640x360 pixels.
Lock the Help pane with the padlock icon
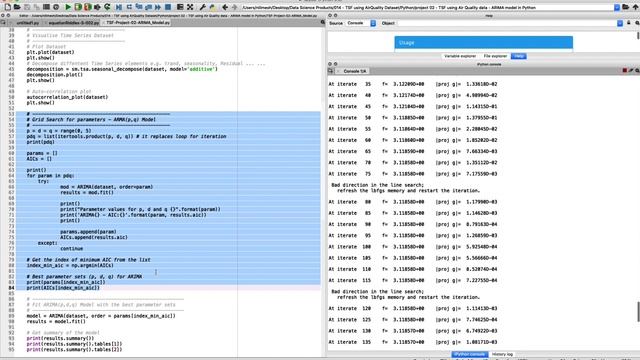[x=629, y=23]
